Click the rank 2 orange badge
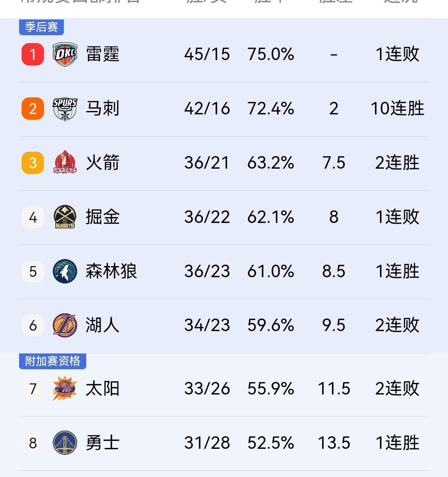This screenshot has height=477, width=448. [x=33, y=108]
